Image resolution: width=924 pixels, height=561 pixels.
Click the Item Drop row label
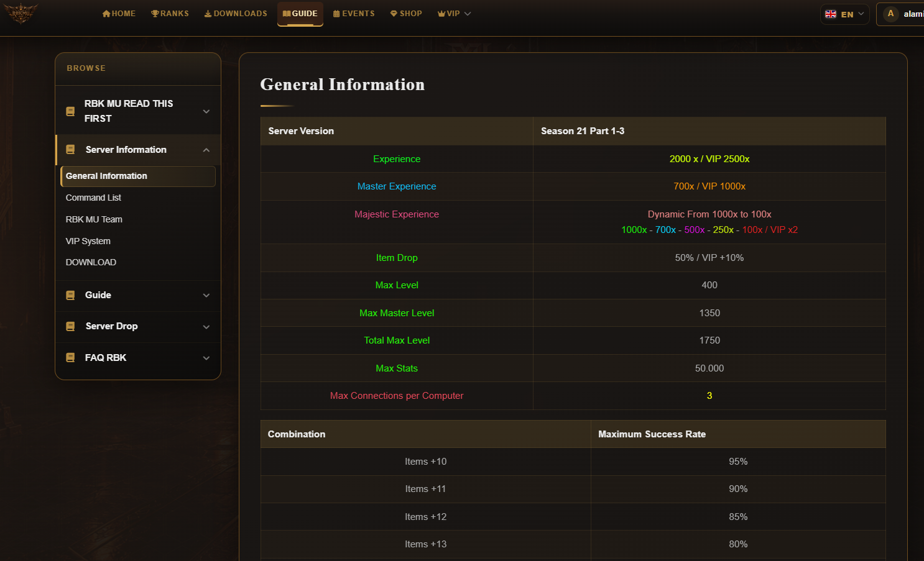tap(397, 258)
